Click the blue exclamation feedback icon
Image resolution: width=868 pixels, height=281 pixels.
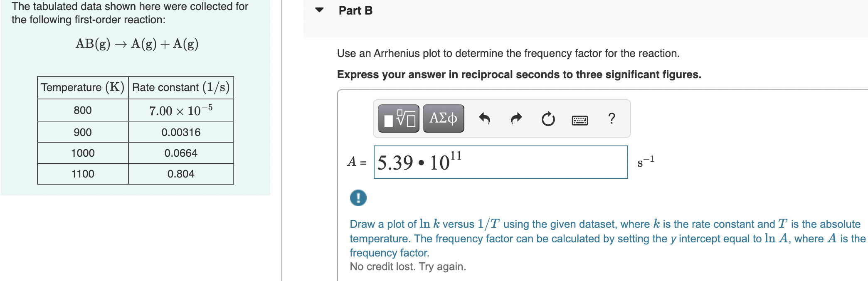[358, 198]
